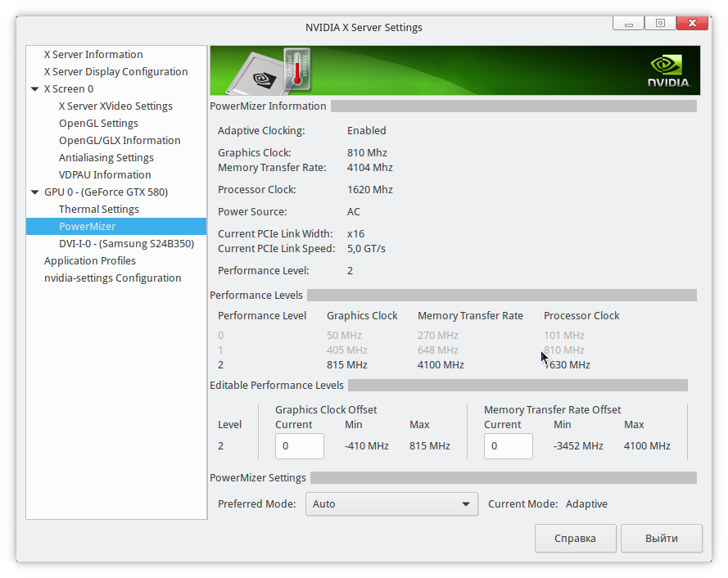This screenshot has height=578, width=728.
Task: Click the Graphics Clock Offset input field
Action: (x=300, y=446)
